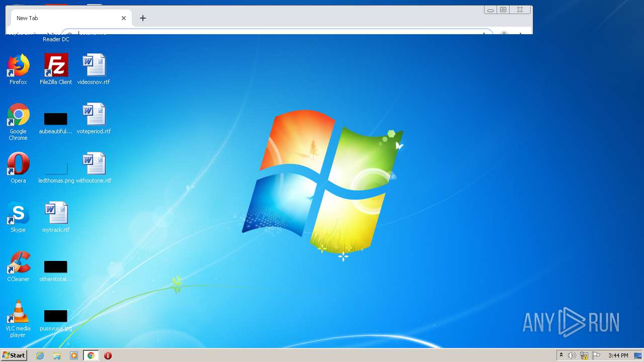Open mytrack.rtf document icon

point(56,217)
